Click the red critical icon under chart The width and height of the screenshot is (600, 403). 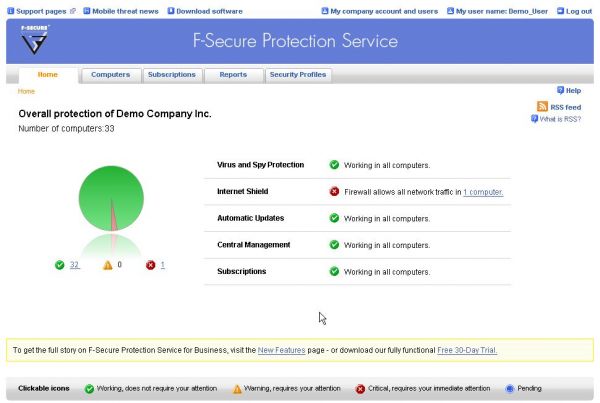tap(151, 265)
